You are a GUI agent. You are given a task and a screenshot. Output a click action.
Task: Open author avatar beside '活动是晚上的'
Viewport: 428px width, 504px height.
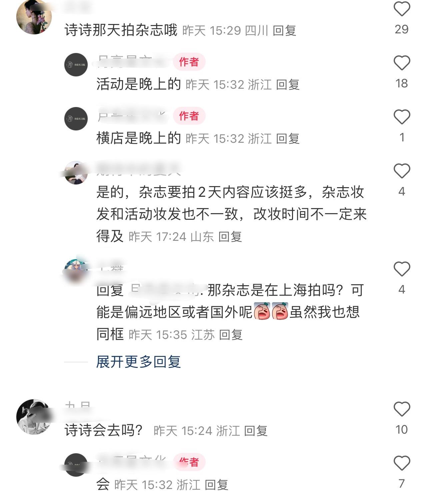(x=76, y=65)
